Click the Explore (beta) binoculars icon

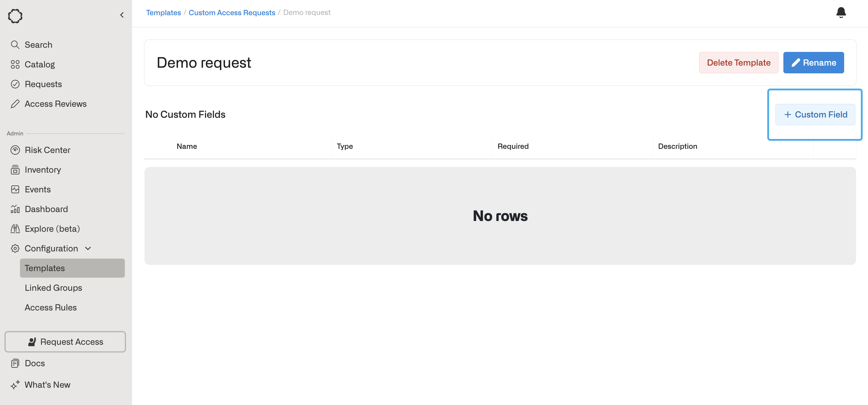click(x=15, y=229)
